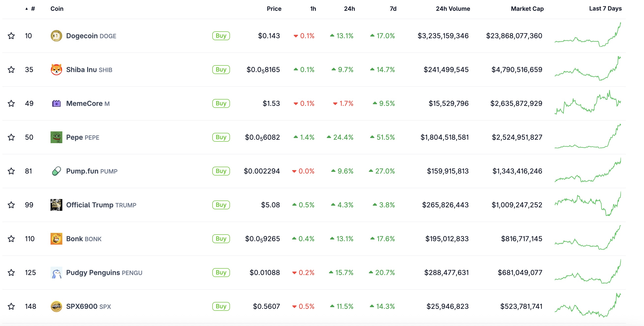Open the Official Trump coin page link

(90, 205)
